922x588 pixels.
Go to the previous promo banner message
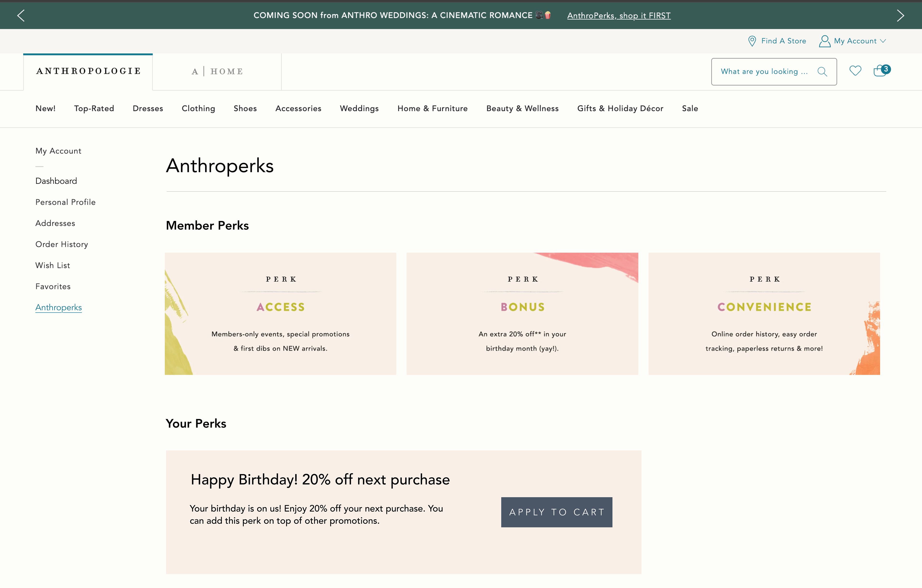pyautogui.click(x=21, y=15)
